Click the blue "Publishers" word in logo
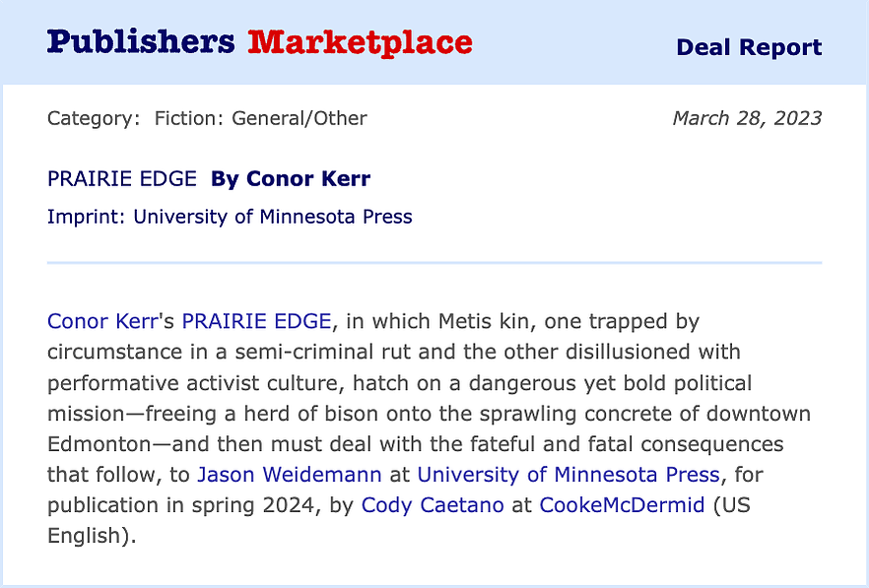 tap(141, 43)
